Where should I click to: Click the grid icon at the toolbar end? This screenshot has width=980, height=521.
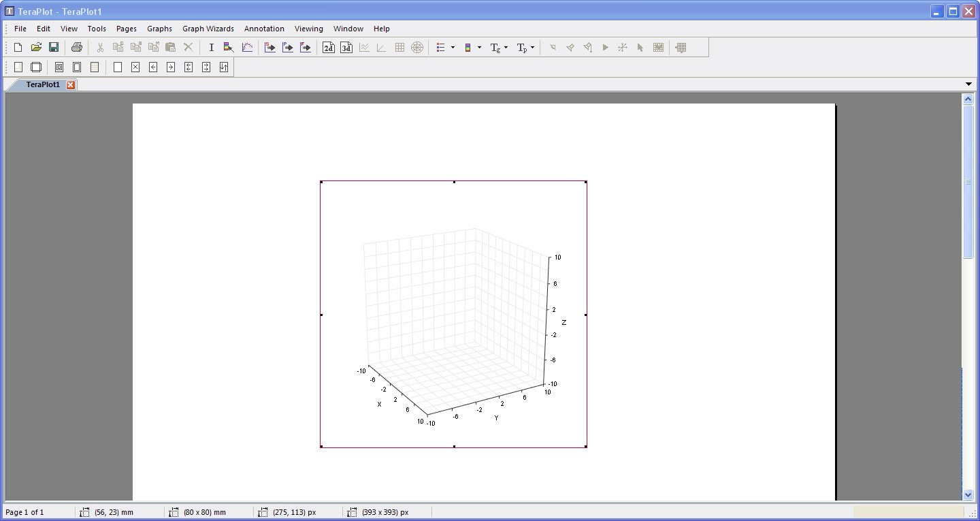coord(681,47)
